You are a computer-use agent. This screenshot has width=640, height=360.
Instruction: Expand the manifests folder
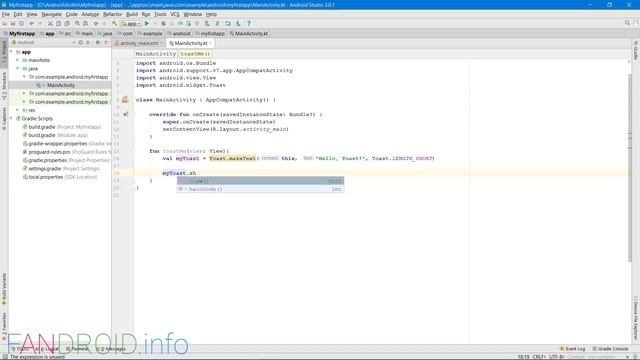[18, 60]
